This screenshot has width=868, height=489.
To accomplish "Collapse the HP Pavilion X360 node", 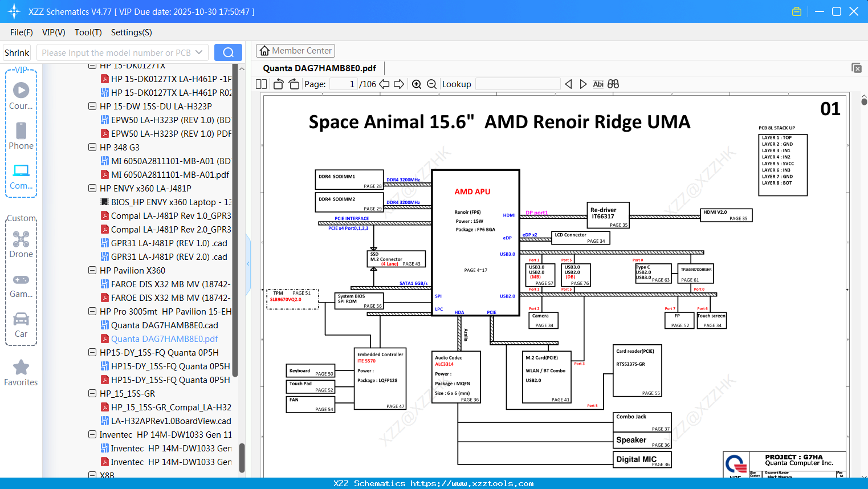I will [x=92, y=270].
